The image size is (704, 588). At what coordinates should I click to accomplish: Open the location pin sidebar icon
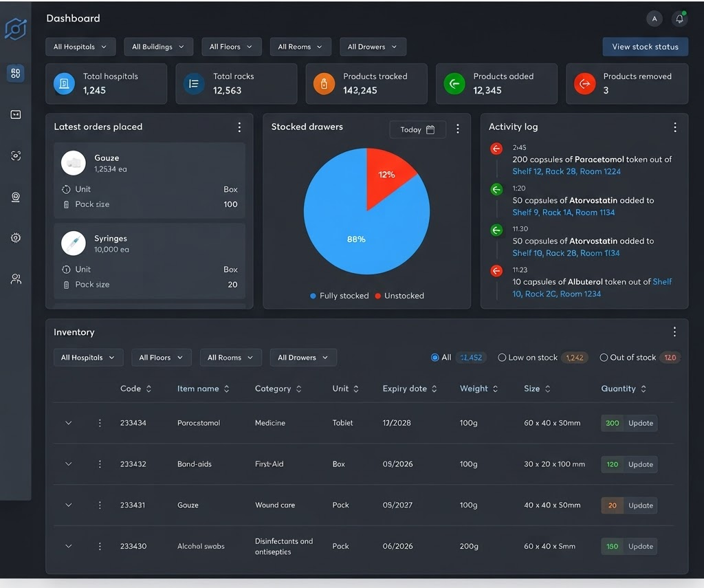point(16,197)
